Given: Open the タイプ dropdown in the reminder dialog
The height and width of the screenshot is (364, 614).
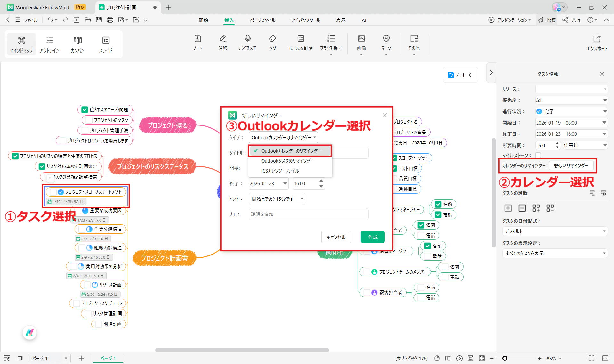Looking at the screenshot, I should 283,137.
